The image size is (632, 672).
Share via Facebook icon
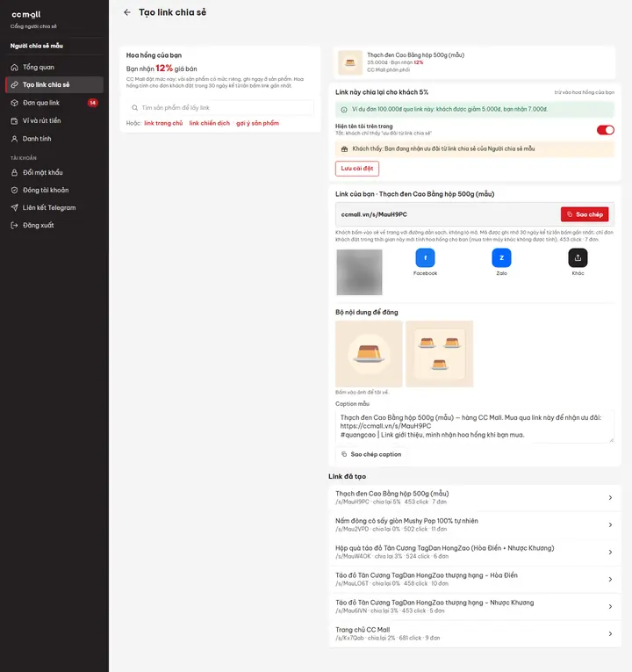coord(425,258)
